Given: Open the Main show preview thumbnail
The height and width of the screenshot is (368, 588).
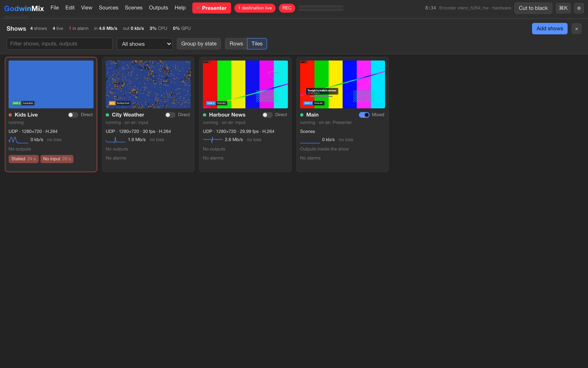Looking at the screenshot, I should 343,84.
